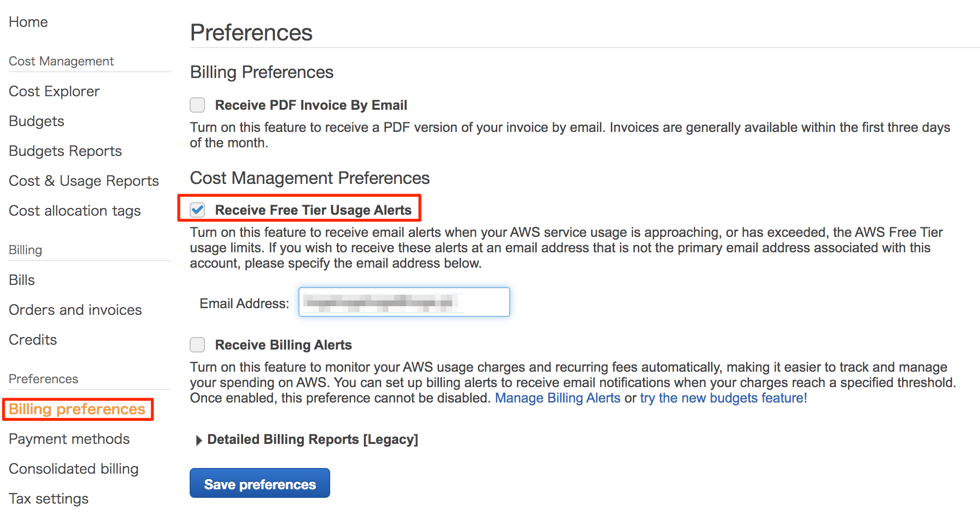Open Budgets Reports page
The image size is (980, 520).
(x=65, y=151)
